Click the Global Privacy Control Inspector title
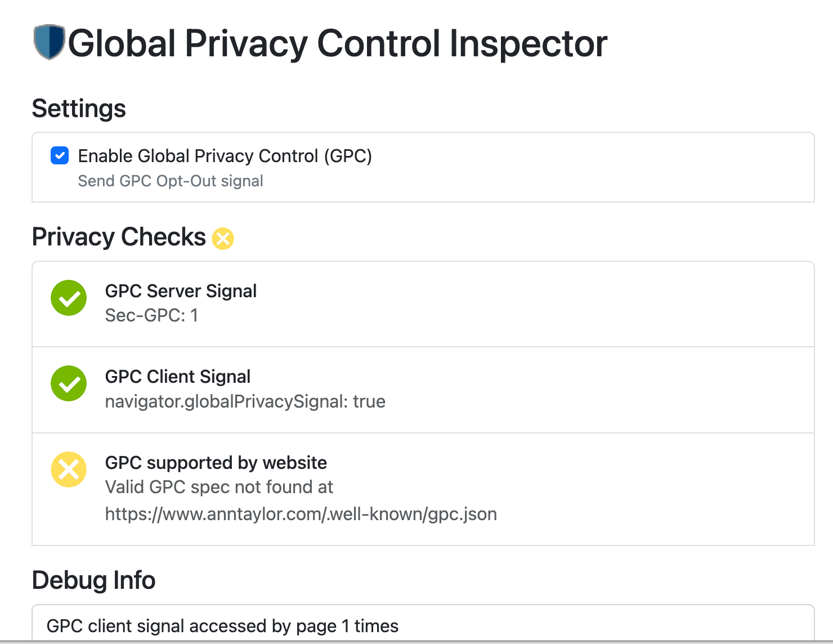Image resolution: width=833 pixels, height=644 pixels. coord(337,43)
